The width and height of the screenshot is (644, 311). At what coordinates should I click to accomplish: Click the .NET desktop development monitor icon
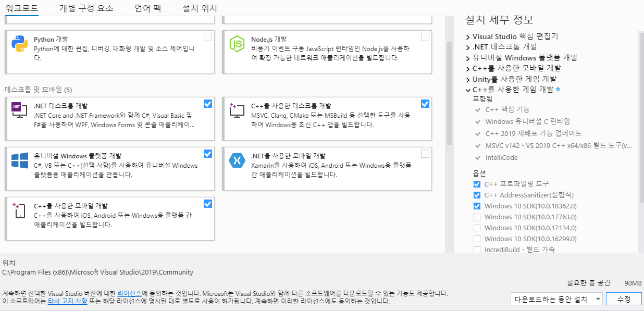point(19,110)
